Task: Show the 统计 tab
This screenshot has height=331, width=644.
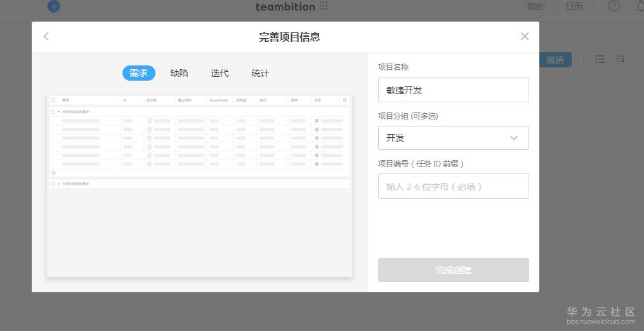Action: [x=260, y=73]
